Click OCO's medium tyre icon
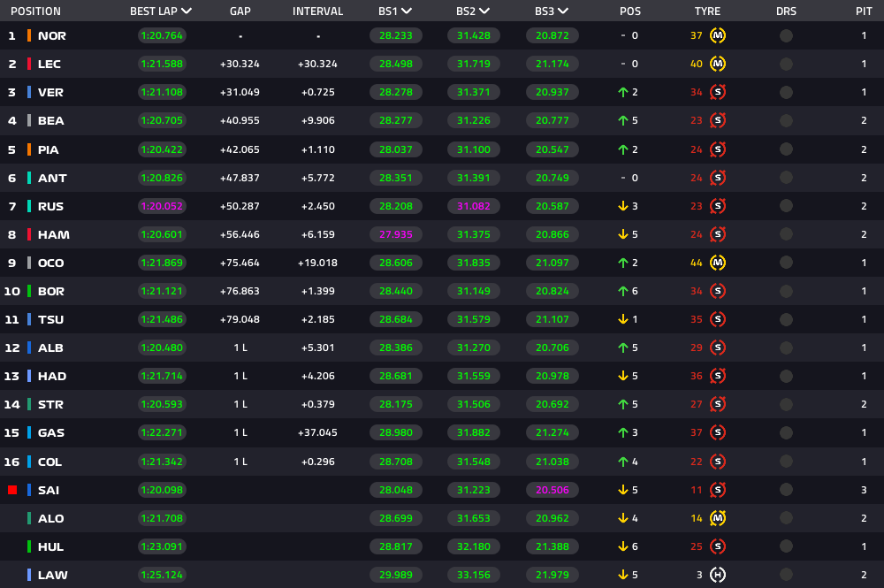The width and height of the screenshot is (884, 588). (718, 263)
